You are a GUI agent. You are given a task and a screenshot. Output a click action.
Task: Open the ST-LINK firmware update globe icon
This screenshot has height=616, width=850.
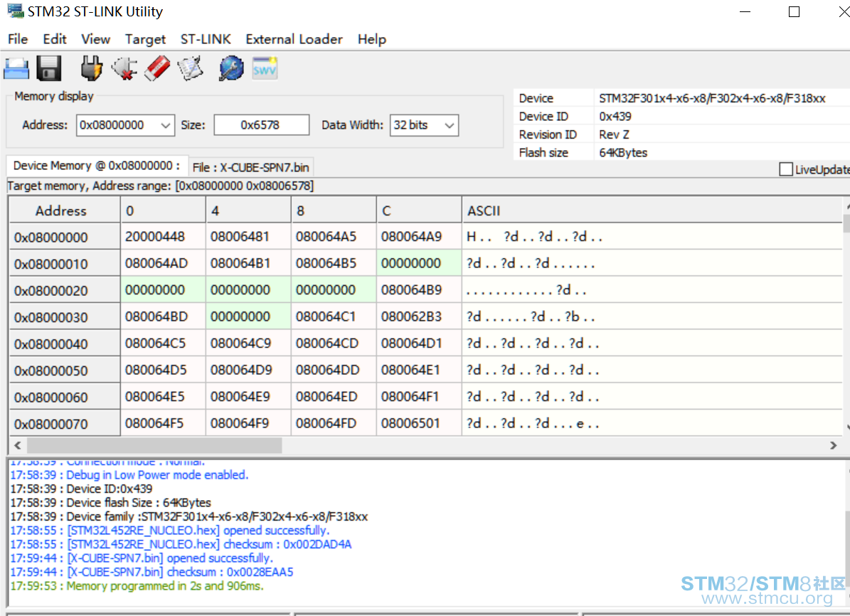(x=231, y=69)
